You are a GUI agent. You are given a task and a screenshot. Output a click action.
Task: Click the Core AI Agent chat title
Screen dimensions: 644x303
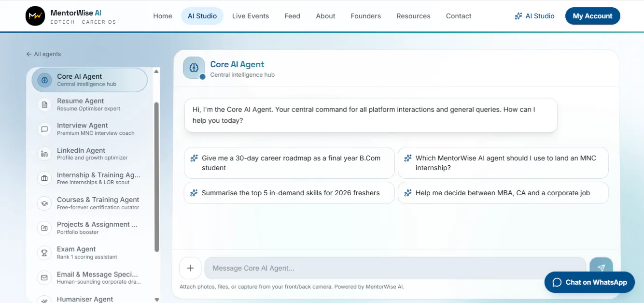pyautogui.click(x=237, y=64)
